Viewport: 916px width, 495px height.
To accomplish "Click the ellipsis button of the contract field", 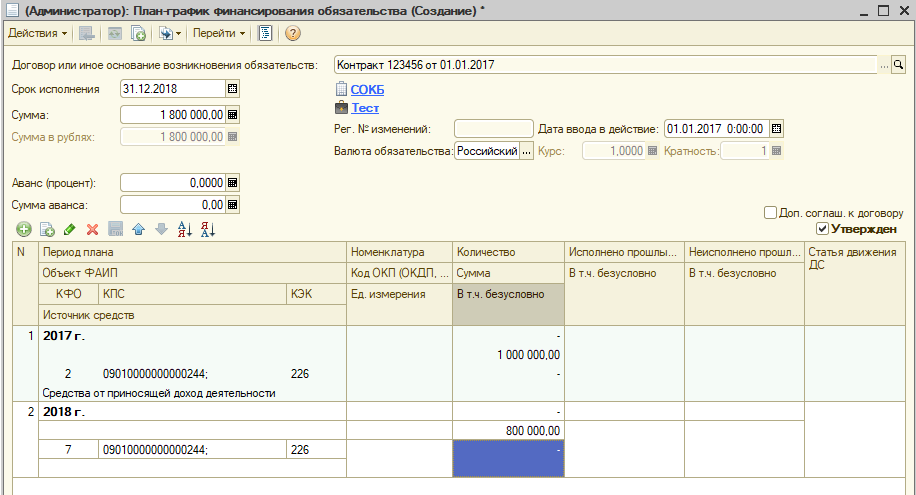I will pos(883,65).
